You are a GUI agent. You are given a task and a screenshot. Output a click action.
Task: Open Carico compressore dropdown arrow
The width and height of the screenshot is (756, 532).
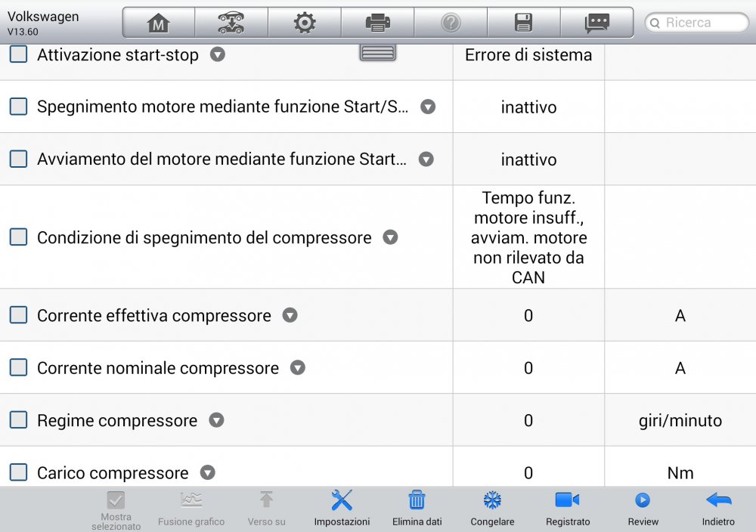[208, 473]
